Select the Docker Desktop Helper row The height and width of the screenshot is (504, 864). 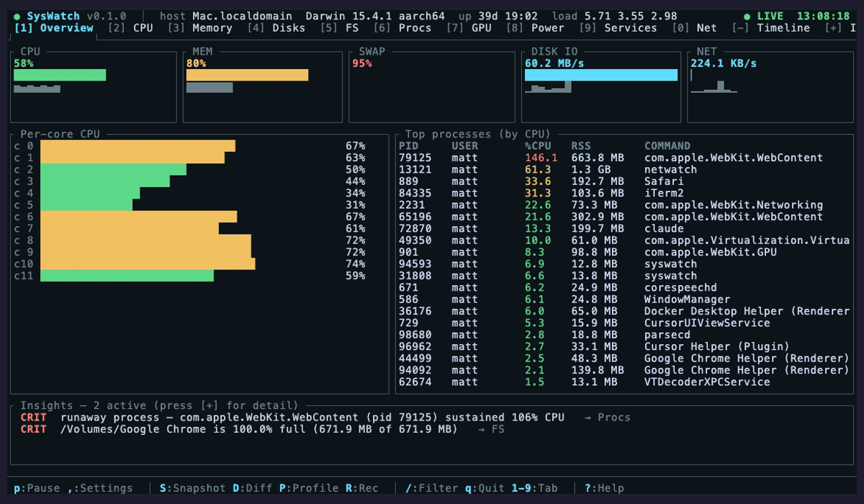pos(624,311)
